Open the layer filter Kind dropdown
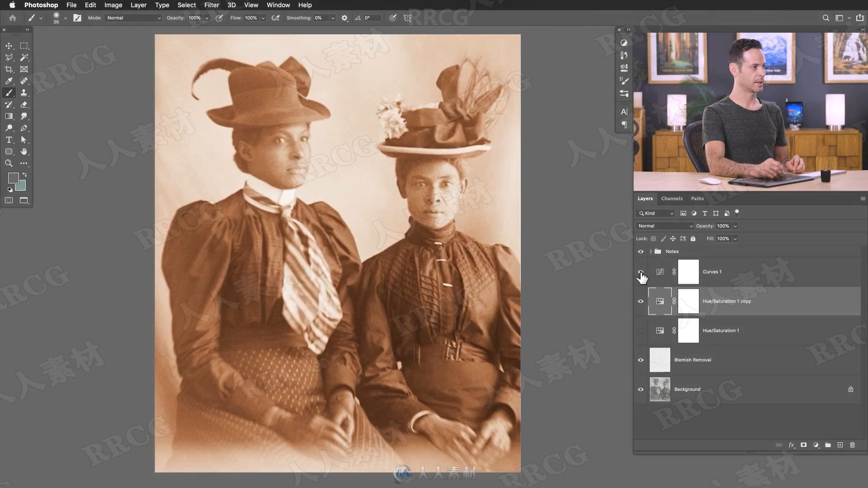 point(656,213)
